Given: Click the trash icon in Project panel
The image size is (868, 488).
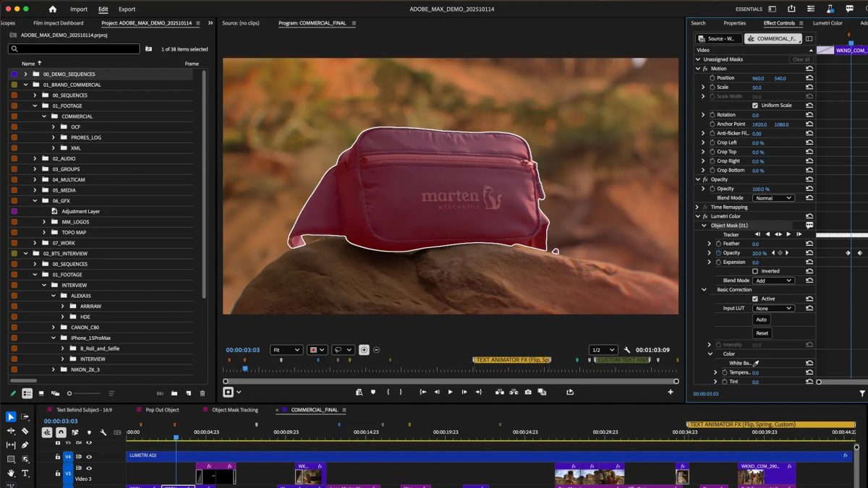Looking at the screenshot, I should [203, 393].
